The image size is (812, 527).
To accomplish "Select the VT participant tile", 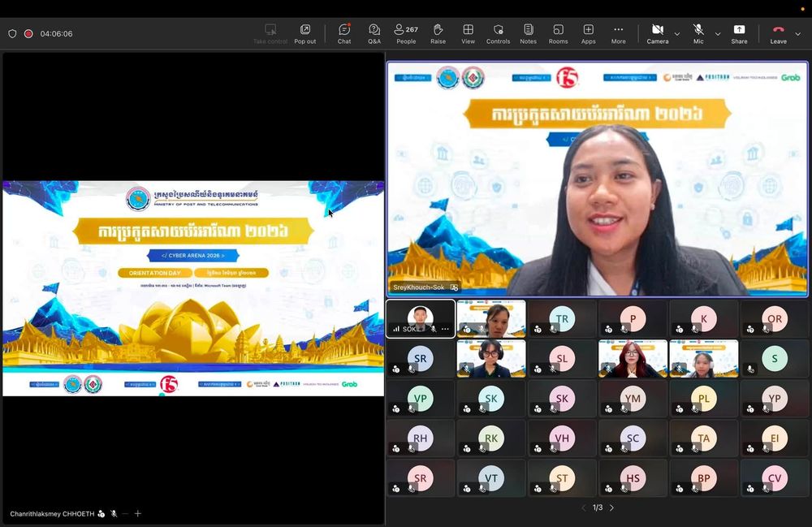I will (491, 478).
